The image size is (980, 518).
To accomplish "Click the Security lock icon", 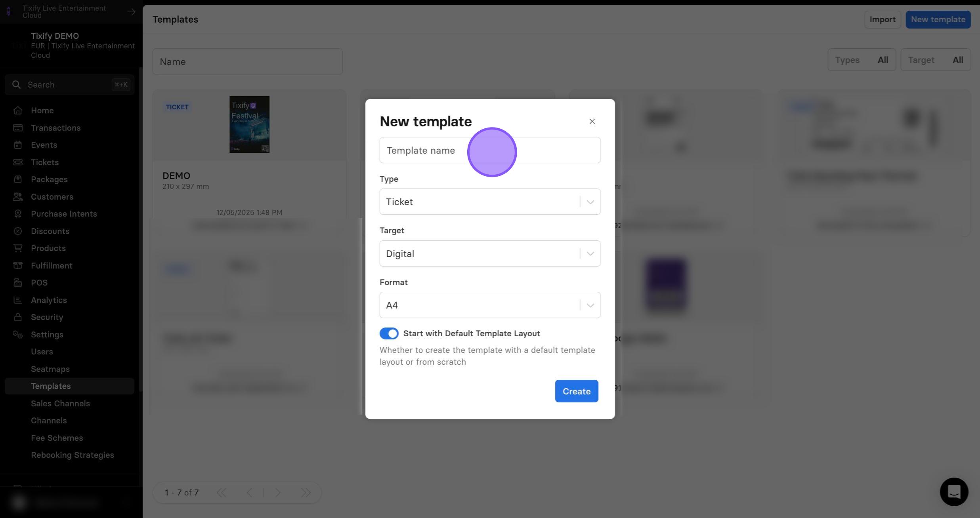I will [18, 317].
